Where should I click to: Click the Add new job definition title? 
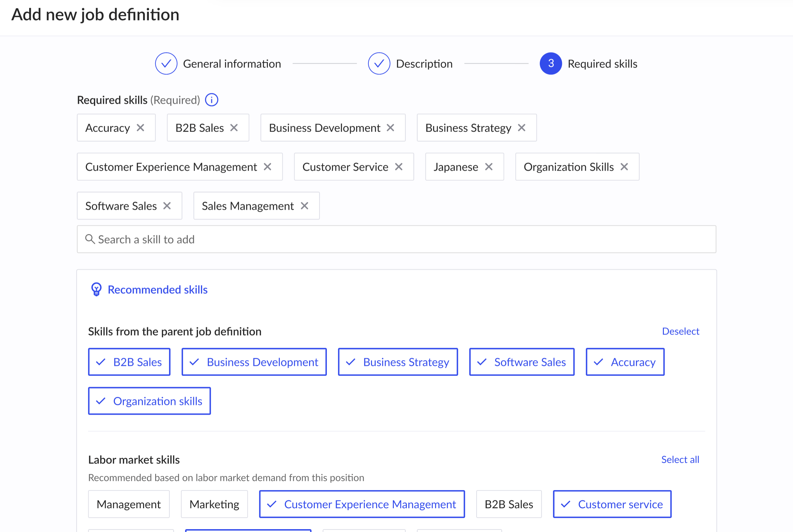(x=95, y=15)
